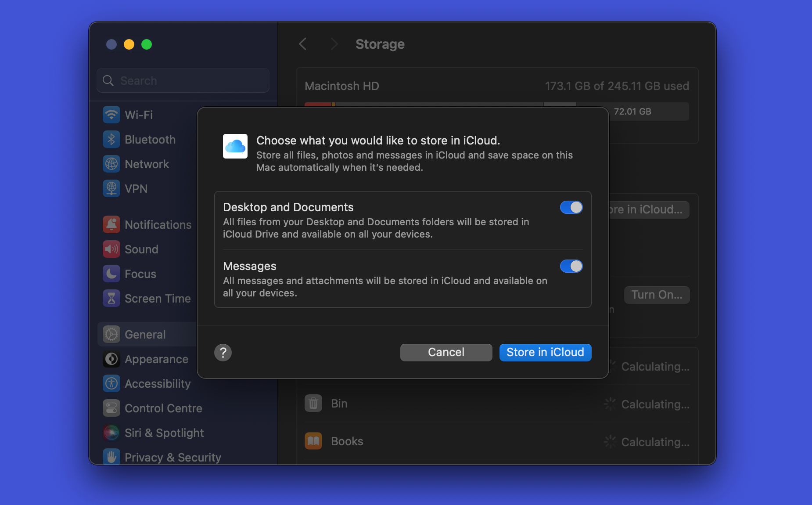The width and height of the screenshot is (812, 505).
Task: Select the Wi-Fi settings icon
Action: [111, 115]
